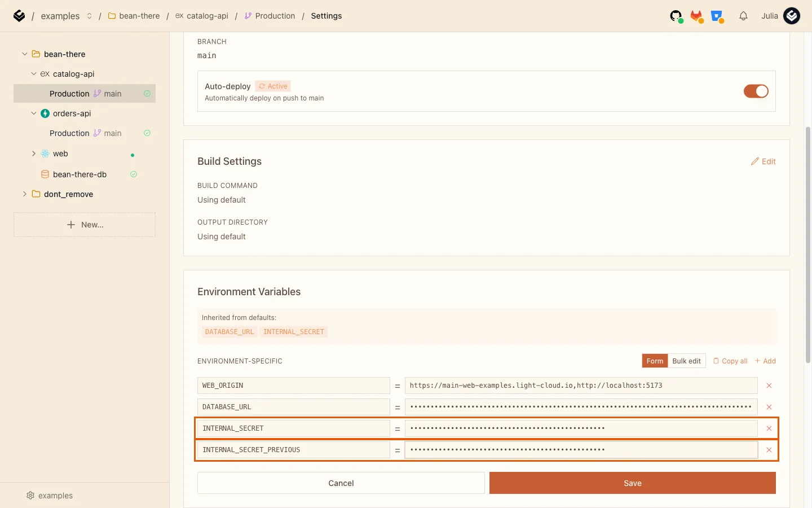Collapse the orders-api tree node
Viewport: 812px width, 508px height.
click(x=34, y=113)
